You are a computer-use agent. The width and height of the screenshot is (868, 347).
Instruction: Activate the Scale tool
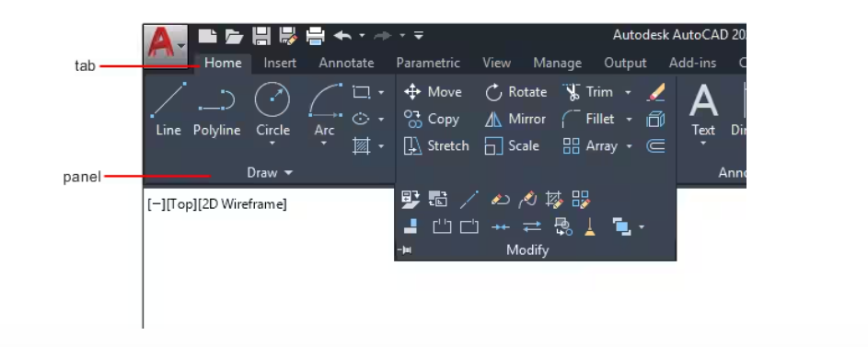click(x=512, y=146)
